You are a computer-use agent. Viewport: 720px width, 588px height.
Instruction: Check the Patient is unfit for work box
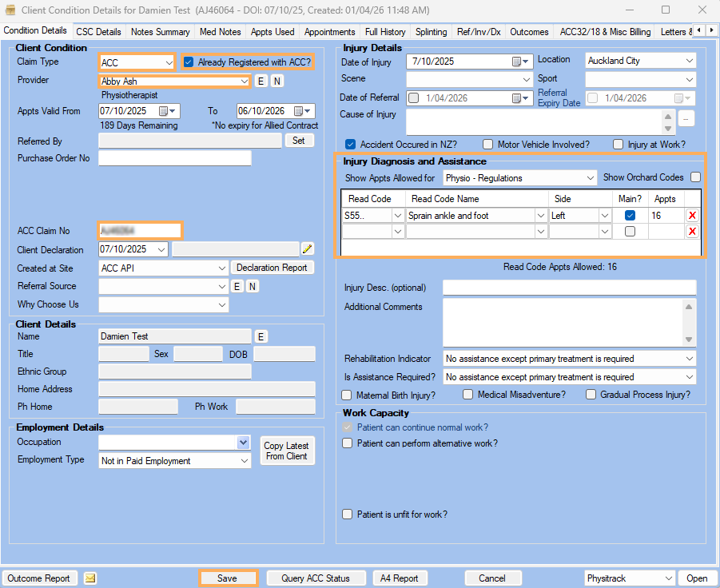tap(347, 514)
